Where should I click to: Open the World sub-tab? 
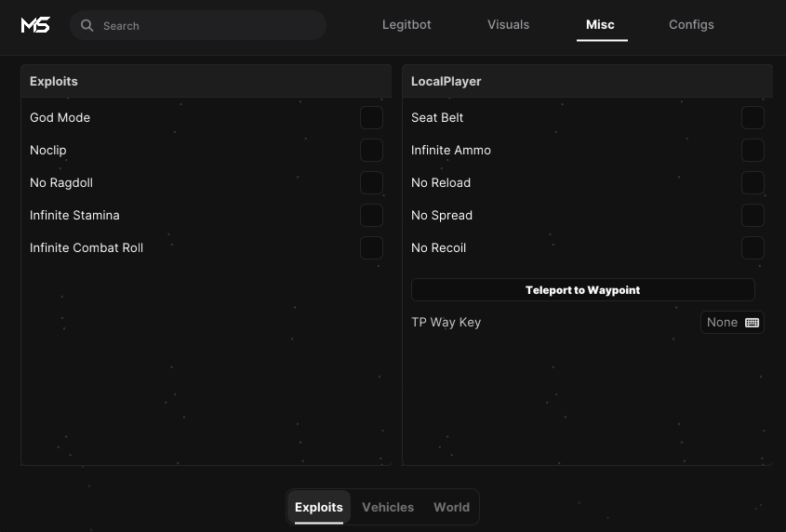(452, 507)
